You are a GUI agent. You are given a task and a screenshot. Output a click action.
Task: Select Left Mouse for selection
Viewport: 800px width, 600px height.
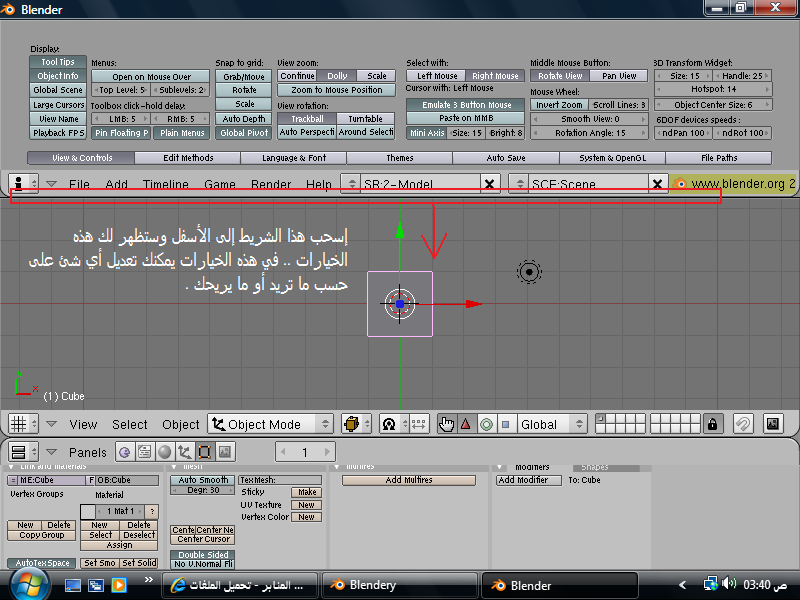(x=436, y=76)
